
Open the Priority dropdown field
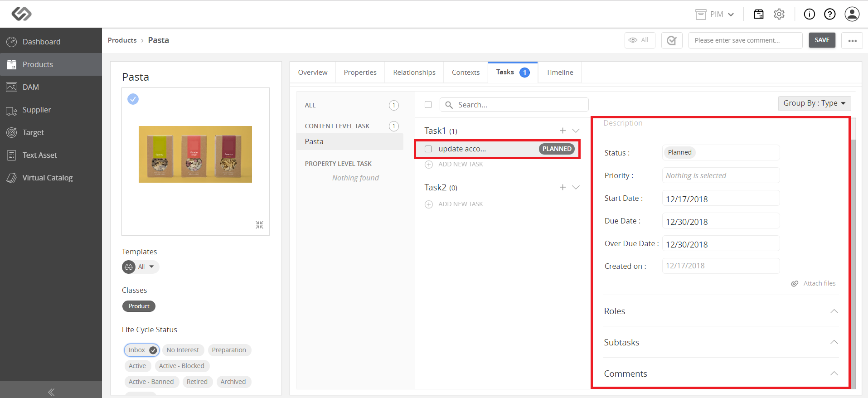click(x=721, y=175)
